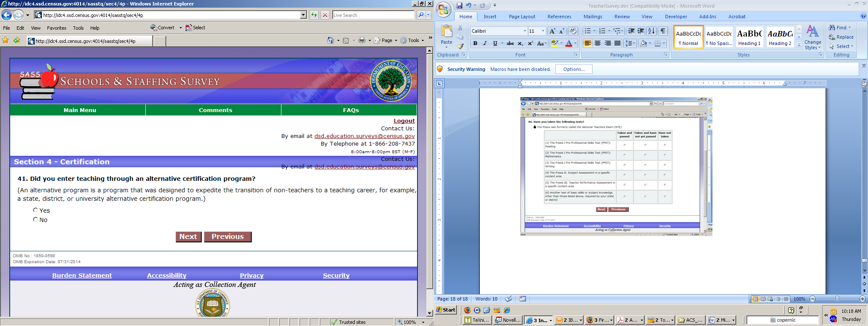The height and width of the screenshot is (326, 868).
Task: Switch to Draft view in Word status bar
Action: [786, 299]
